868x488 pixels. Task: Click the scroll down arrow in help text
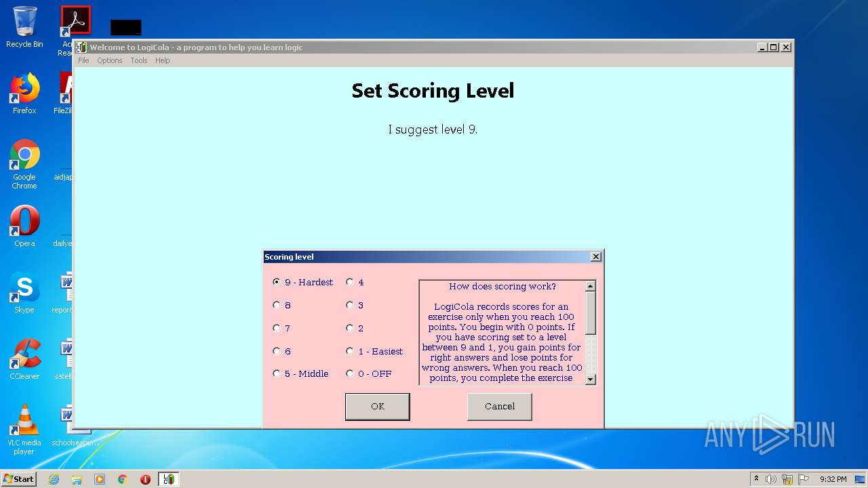tap(590, 380)
